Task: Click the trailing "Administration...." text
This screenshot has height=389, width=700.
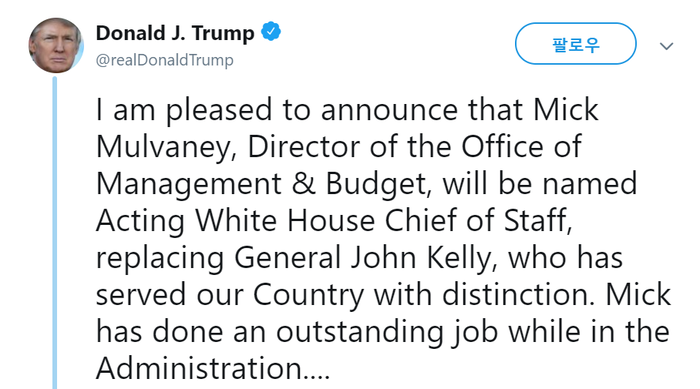Action: [213, 368]
